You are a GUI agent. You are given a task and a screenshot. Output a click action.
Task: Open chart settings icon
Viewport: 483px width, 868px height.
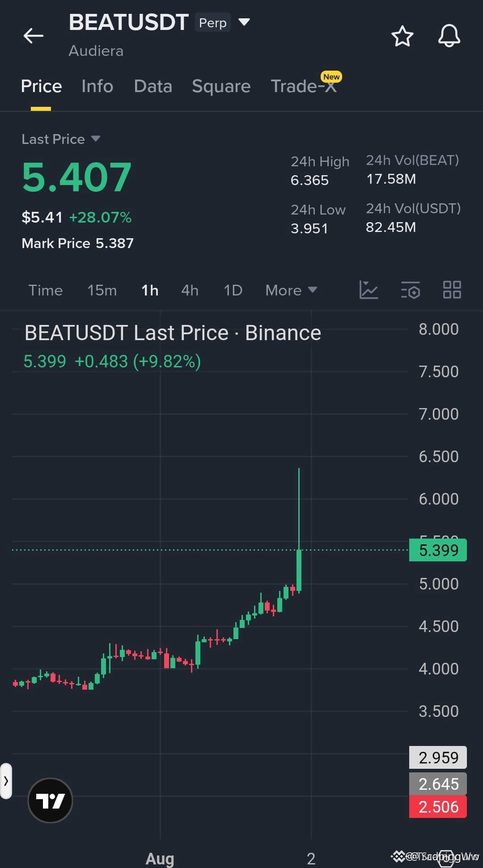410,290
